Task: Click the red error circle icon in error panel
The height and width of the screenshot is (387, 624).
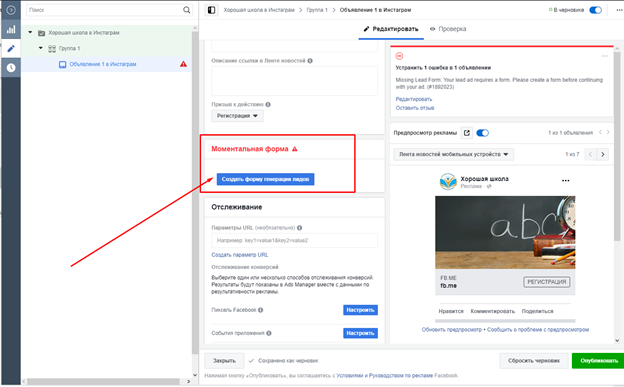Action: 399,56
